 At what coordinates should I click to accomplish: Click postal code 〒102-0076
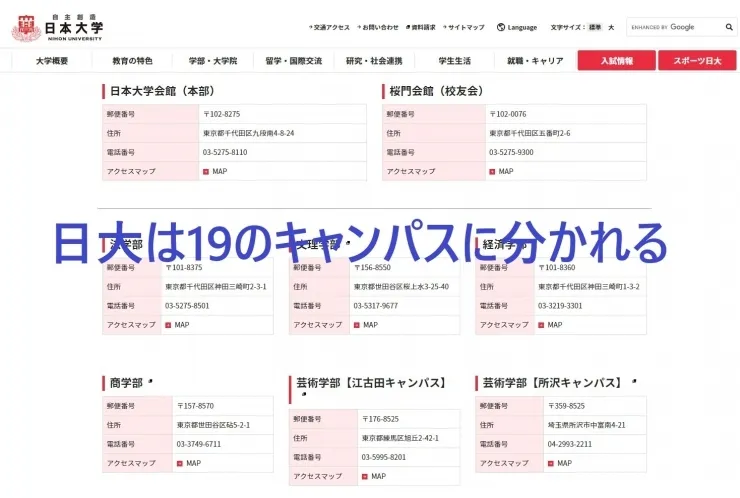point(508,114)
